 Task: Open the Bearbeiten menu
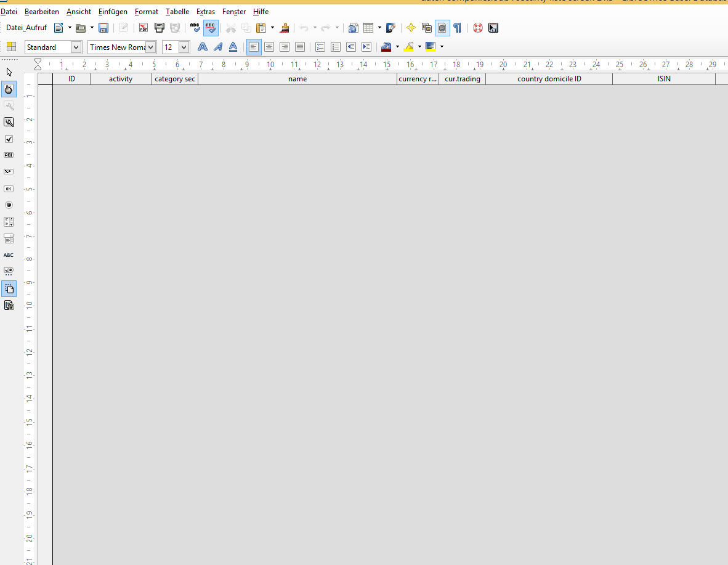42,12
